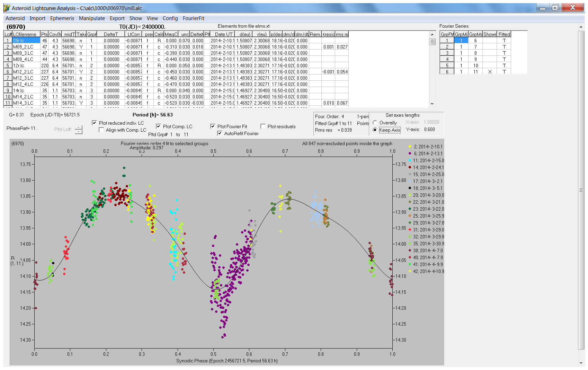This screenshot has width=588, height=370.
Task: Select the Overally radio button
Action: click(x=375, y=123)
